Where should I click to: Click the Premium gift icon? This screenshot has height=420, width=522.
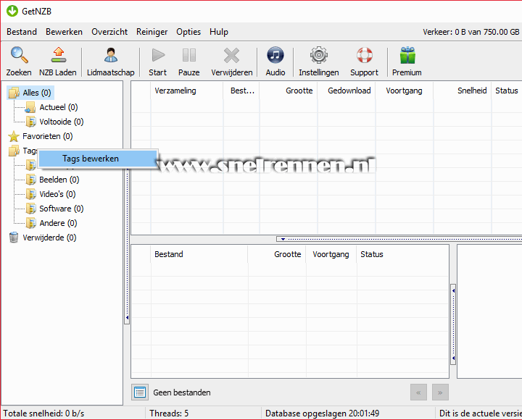coord(407,55)
